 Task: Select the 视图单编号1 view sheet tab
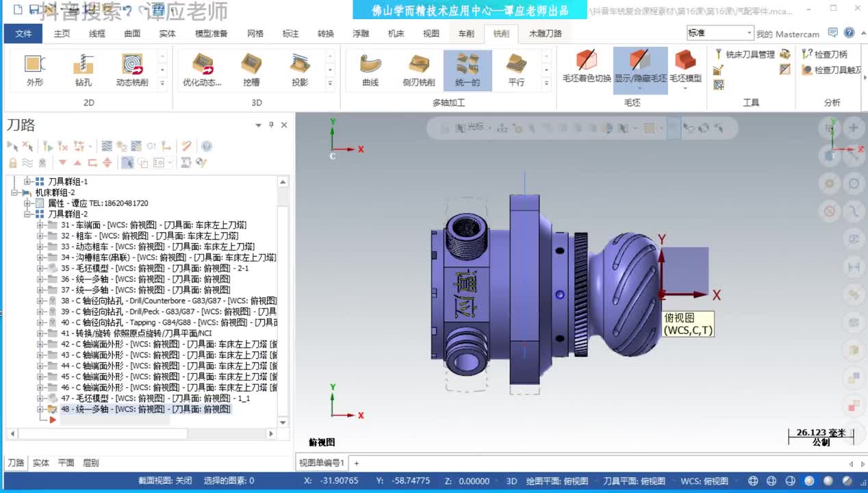click(322, 464)
